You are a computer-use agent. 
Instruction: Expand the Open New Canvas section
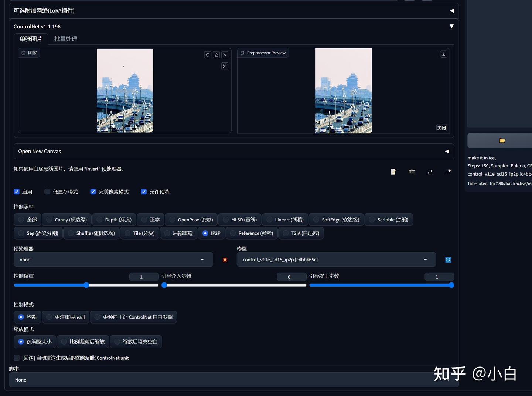point(447,151)
